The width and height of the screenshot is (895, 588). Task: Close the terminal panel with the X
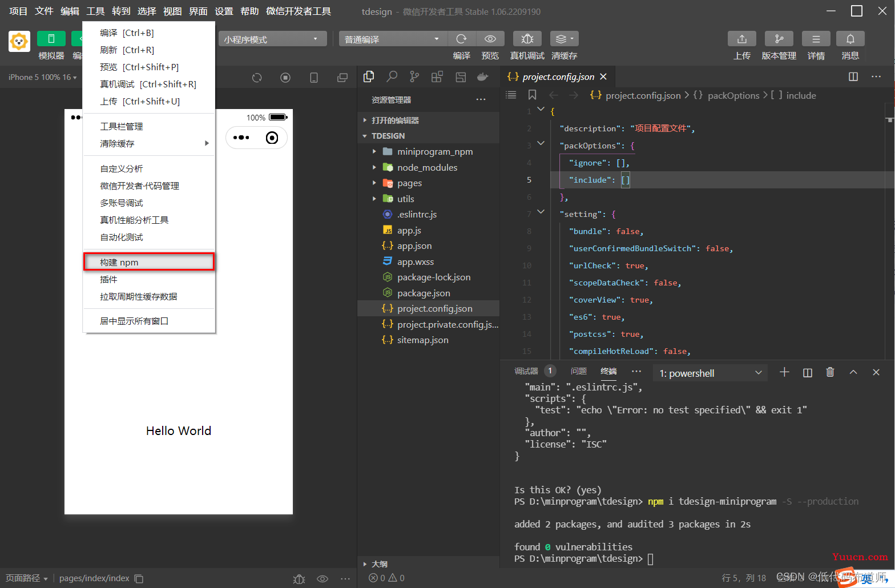tap(876, 372)
